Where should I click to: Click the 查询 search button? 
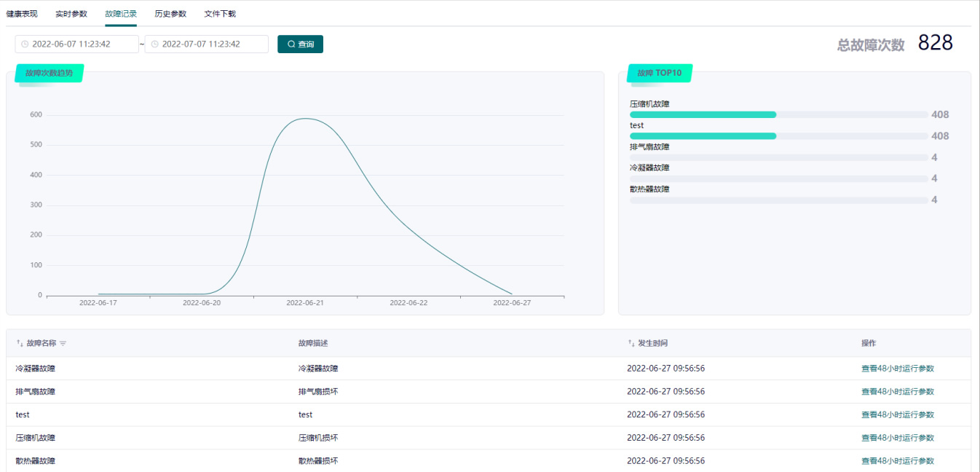(x=300, y=44)
